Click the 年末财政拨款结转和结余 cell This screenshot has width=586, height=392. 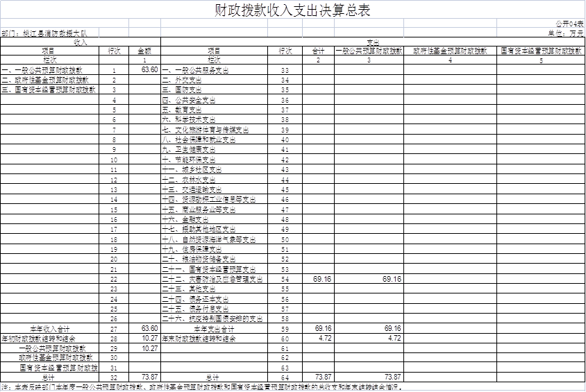click(x=200, y=339)
